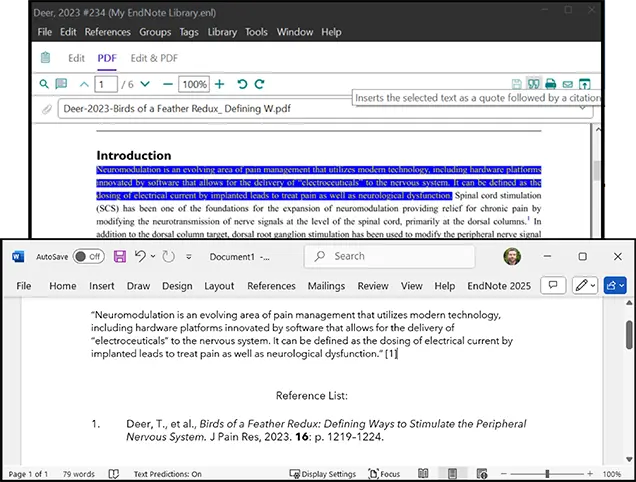Viewport: 636px width, 482px height.
Task: Rotate the PDF page clockwise
Action: click(x=260, y=84)
